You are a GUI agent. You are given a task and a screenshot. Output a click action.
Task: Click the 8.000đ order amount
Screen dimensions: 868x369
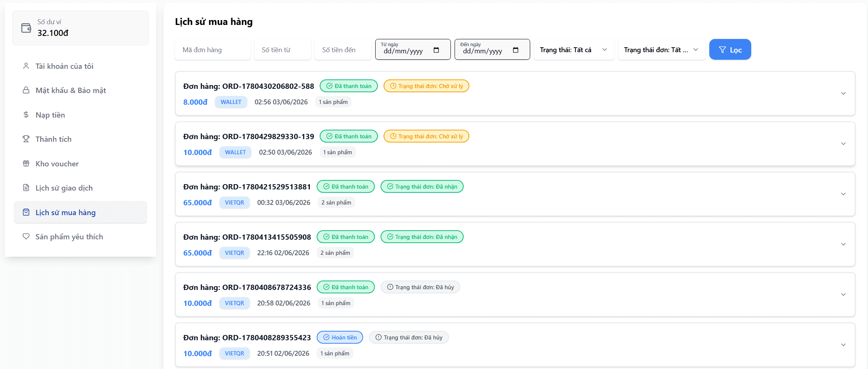195,102
